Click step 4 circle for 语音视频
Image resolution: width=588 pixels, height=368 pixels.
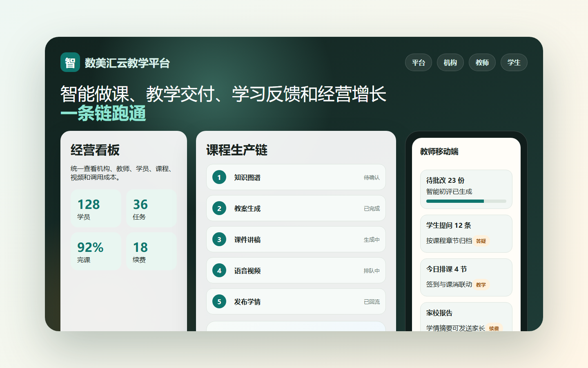coord(219,270)
